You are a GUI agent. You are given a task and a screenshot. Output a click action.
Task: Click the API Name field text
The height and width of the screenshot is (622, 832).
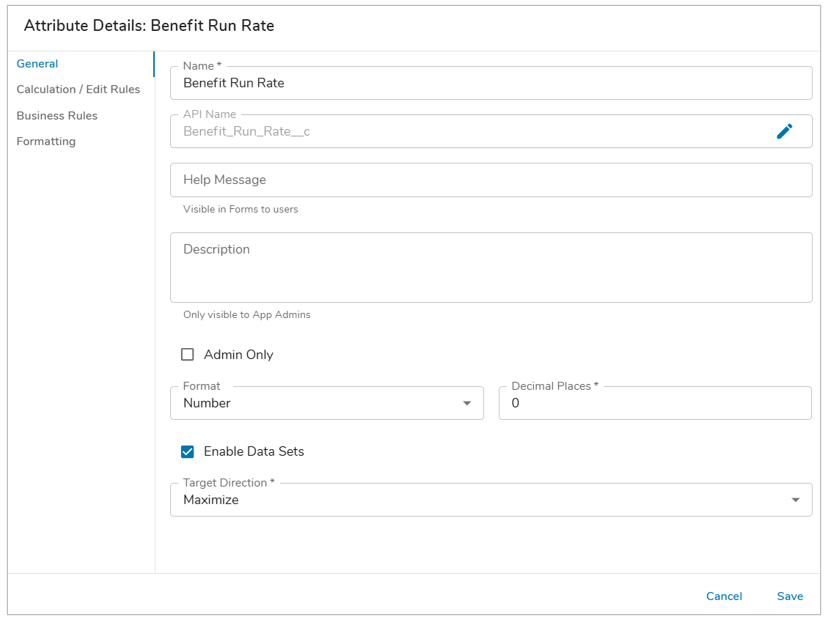click(x=246, y=131)
